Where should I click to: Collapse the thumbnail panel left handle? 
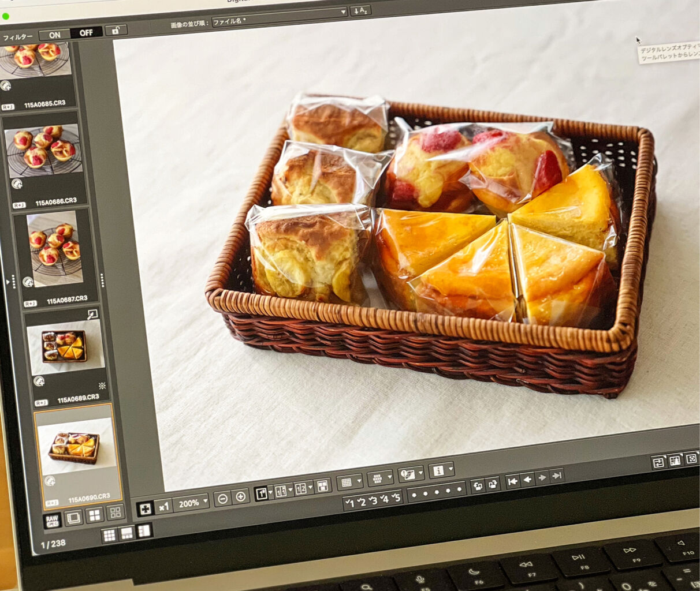[10, 282]
